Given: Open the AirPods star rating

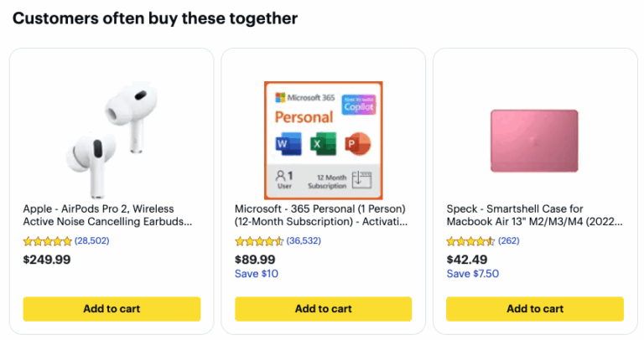Looking at the screenshot, I should [47, 241].
